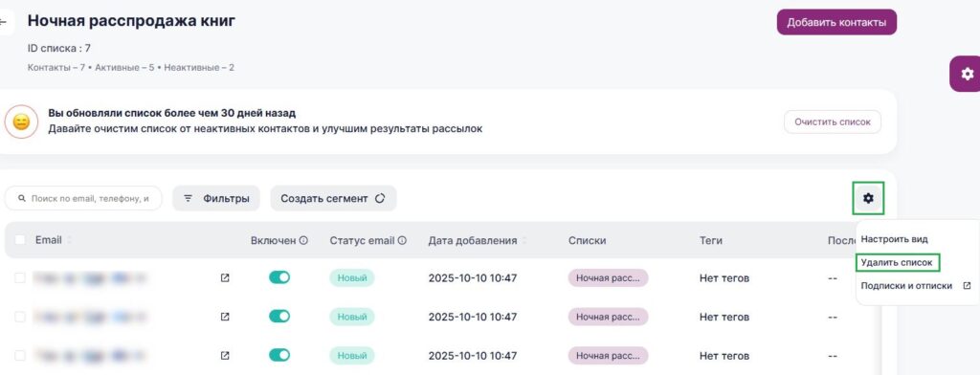Sort by the Дата добавления column arrows
980x375 pixels.
click(x=524, y=241)
